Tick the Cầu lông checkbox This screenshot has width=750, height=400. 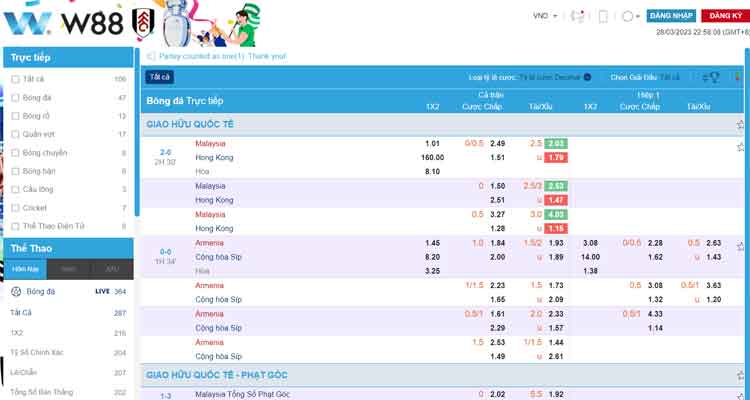(15, 189)
